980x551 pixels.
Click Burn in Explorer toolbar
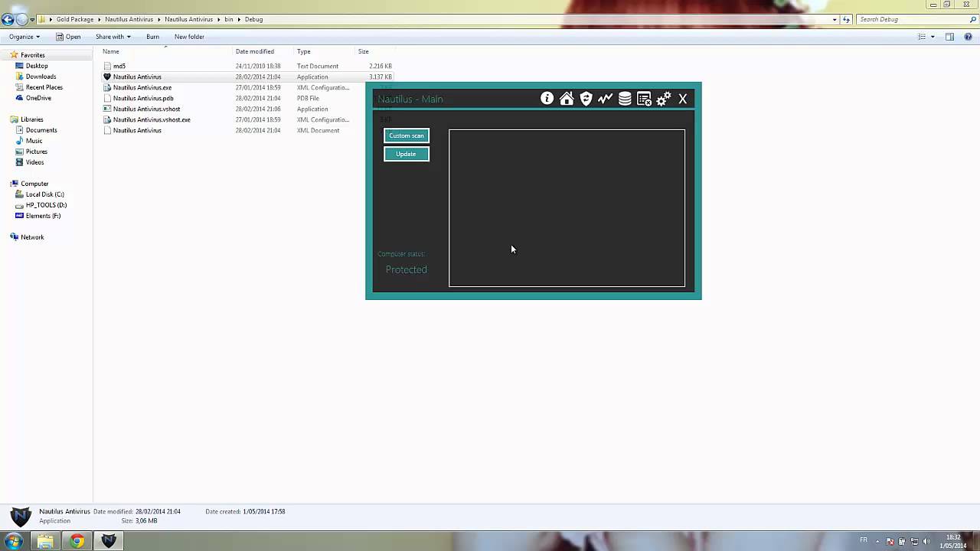[152, 37]
